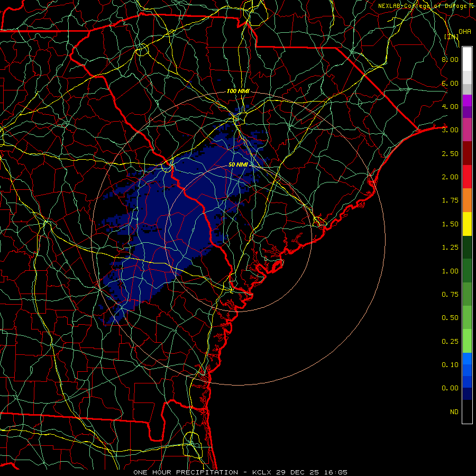Click the "100 NMI" range ring label

coord(238,91)
